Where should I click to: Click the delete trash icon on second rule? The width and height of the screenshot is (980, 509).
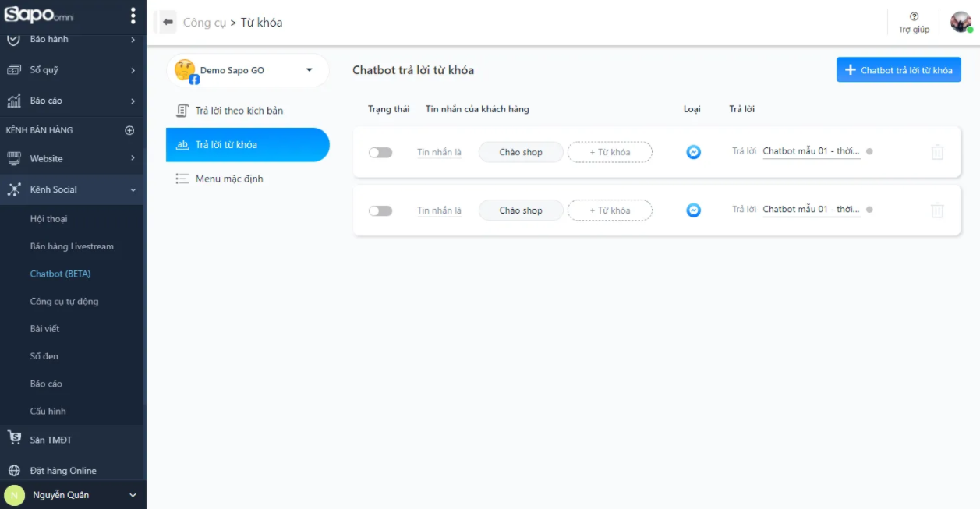(x=937, y=210)
